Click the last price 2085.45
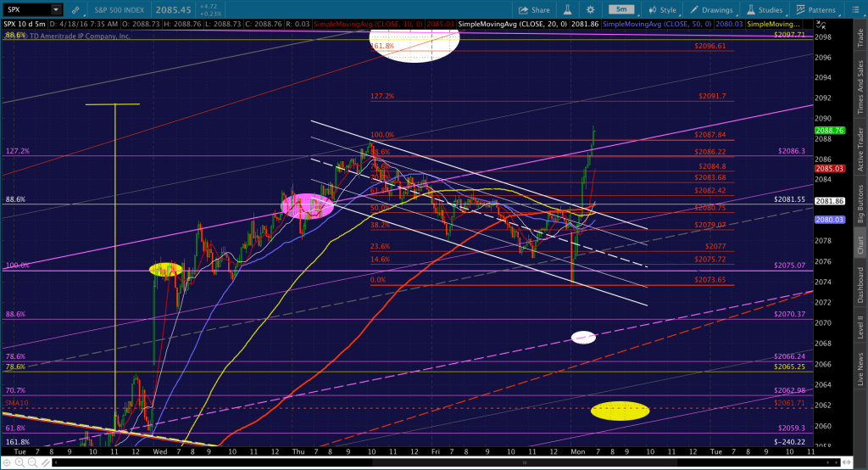 (173, 10)
